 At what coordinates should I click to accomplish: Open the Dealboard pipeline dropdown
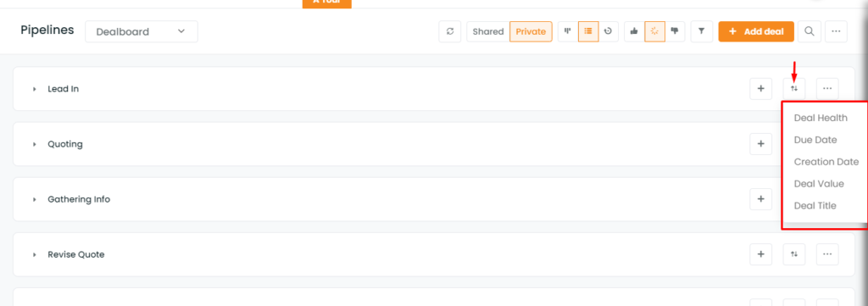coord(142,31)
